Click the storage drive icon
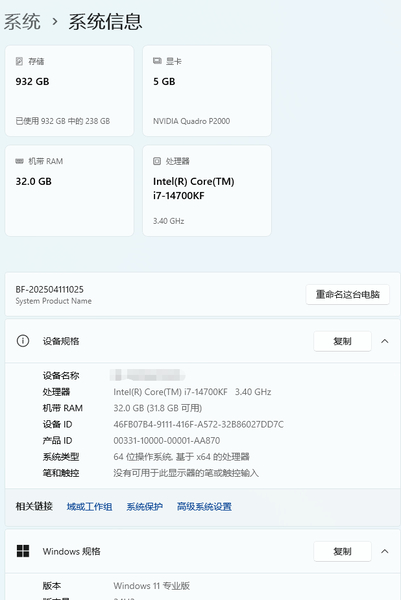 tap(19, 61)
